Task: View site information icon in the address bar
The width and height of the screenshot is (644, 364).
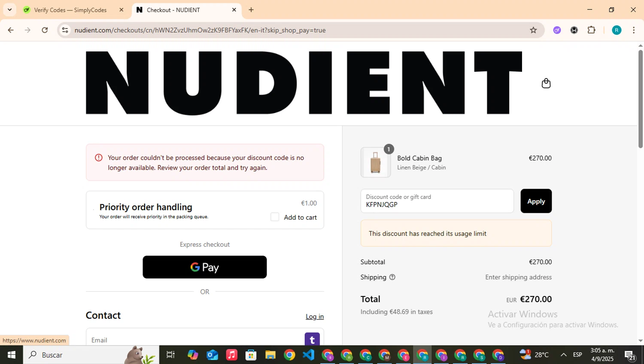Action: point(65,30)
